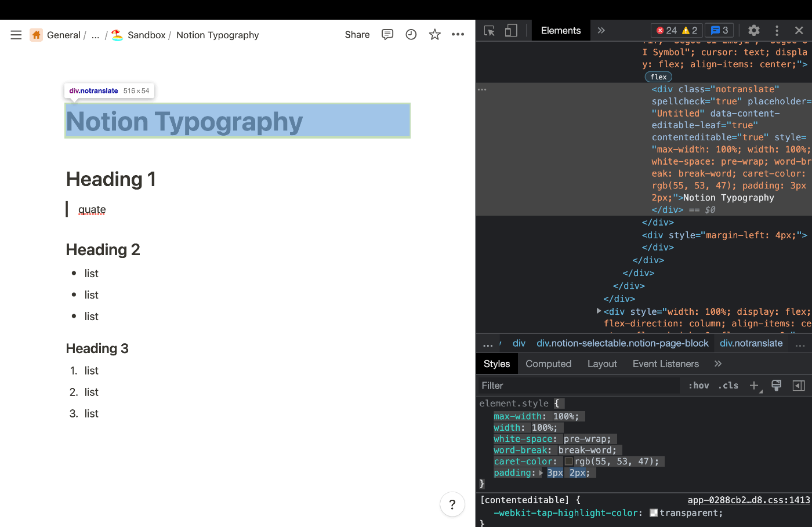
Task: Click the Heading 3 block
Action: [x=97, y=348]
